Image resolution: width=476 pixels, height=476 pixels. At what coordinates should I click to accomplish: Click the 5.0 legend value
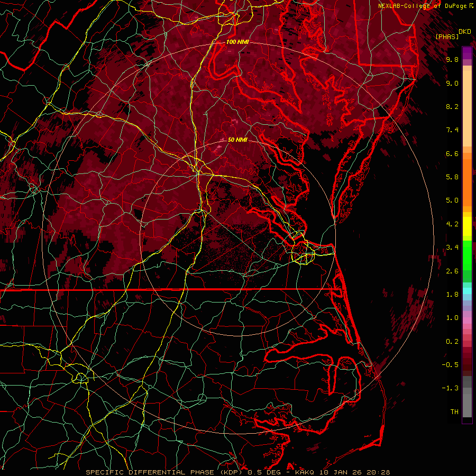452,200
